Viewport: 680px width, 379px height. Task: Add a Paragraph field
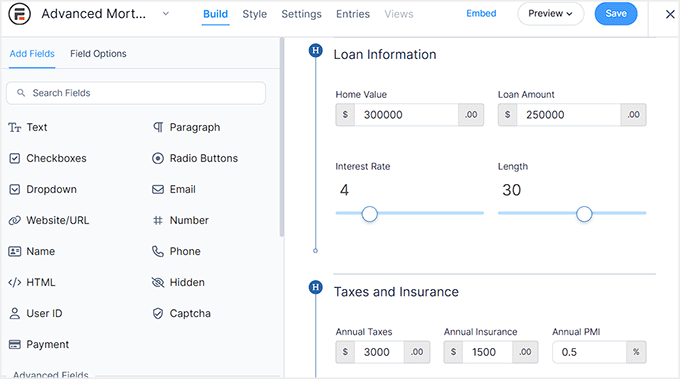[186, 127]
